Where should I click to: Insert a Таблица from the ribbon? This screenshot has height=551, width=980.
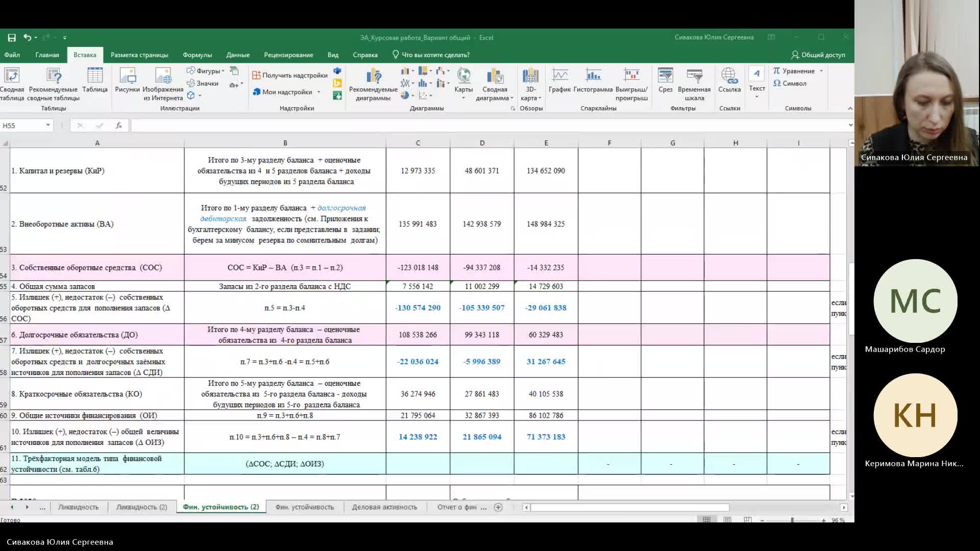[95, 81]
